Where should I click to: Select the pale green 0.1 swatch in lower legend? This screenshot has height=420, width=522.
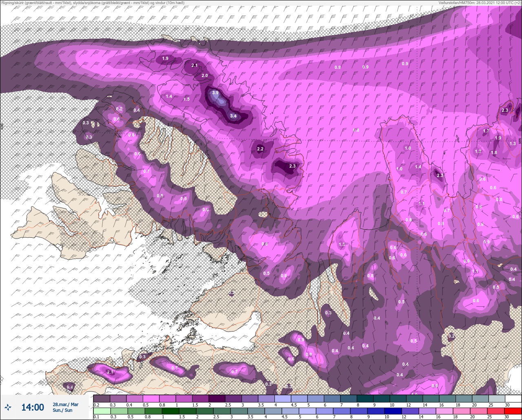[x=102, y=411]
